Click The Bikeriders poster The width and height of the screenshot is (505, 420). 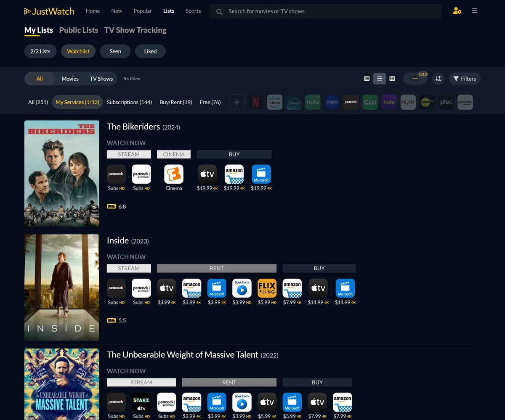tap(62, 174)
